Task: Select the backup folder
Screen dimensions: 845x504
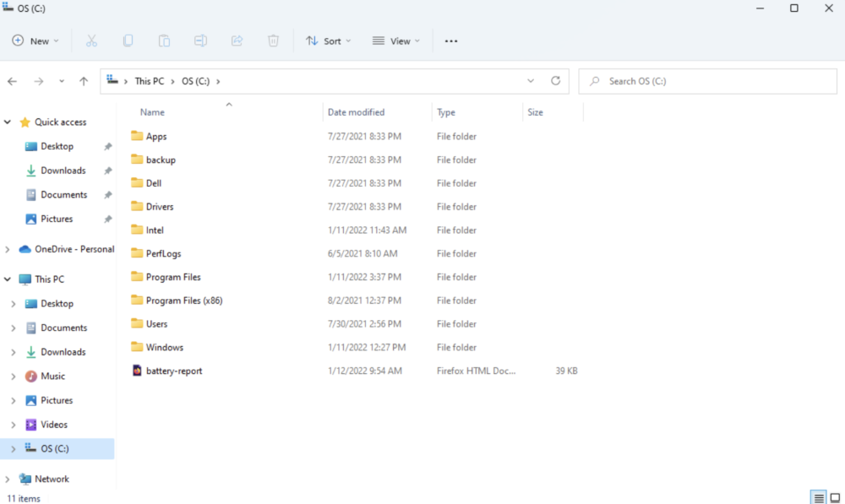Action: point(161,160)
